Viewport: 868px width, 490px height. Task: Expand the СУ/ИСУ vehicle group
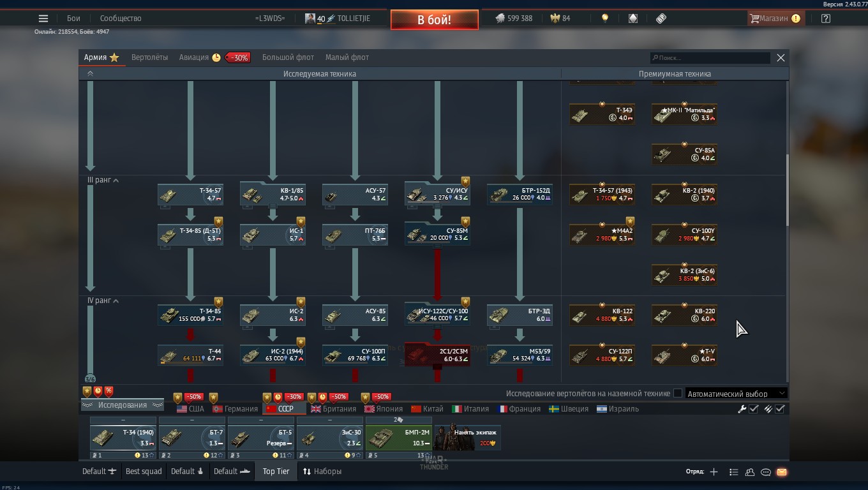coord(437,194)
